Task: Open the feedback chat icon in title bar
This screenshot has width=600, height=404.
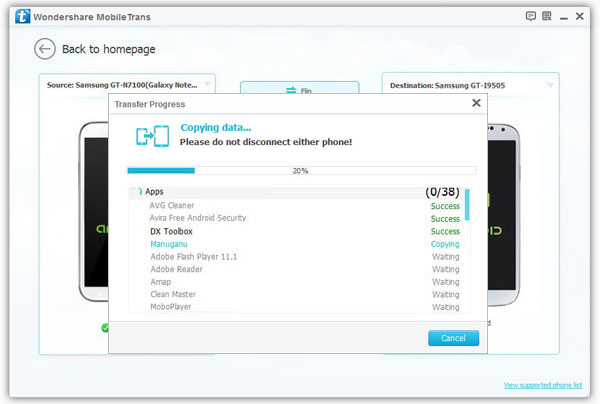Action: pyautogui.click(x=531, y=17)
